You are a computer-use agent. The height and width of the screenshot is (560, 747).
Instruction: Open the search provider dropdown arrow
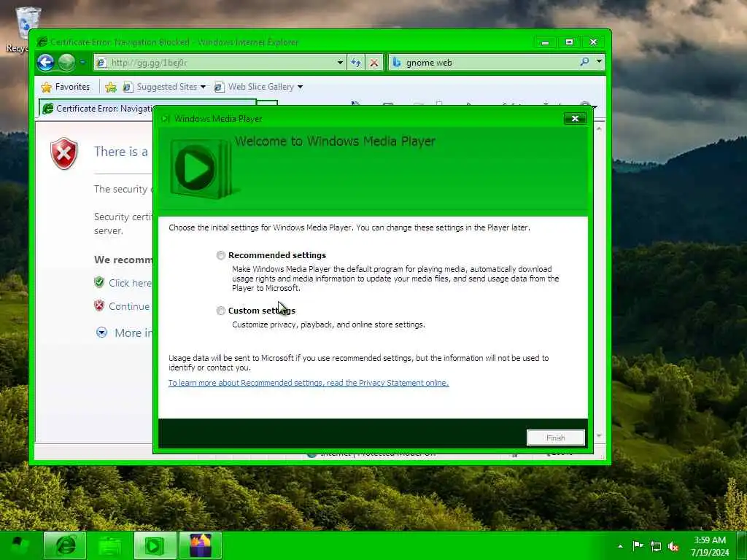point(600,62)
